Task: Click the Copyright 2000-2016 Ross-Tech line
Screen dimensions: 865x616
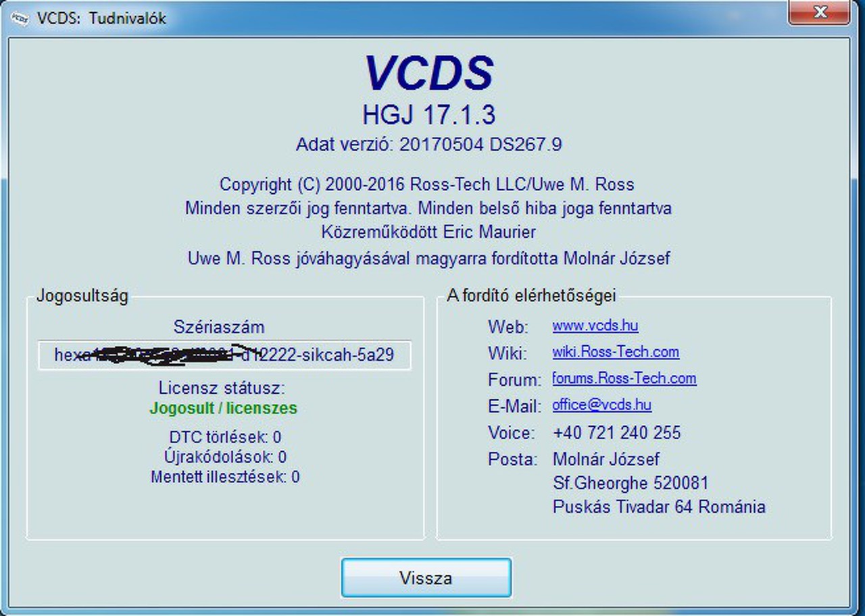Action: pos(427,184)
